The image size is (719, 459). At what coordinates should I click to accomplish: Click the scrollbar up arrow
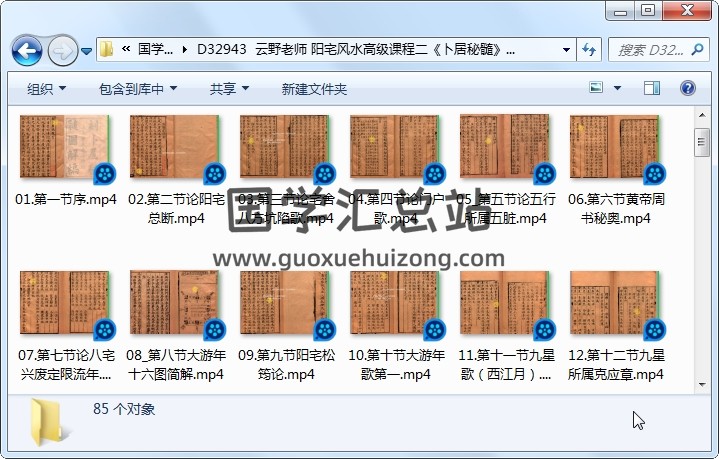click(x=702, y=115)
